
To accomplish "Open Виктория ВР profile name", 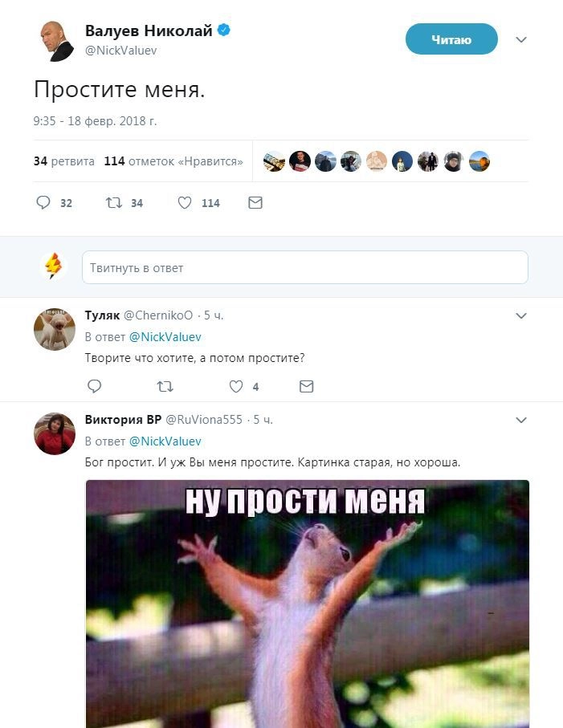I will (x=123, y=420).
